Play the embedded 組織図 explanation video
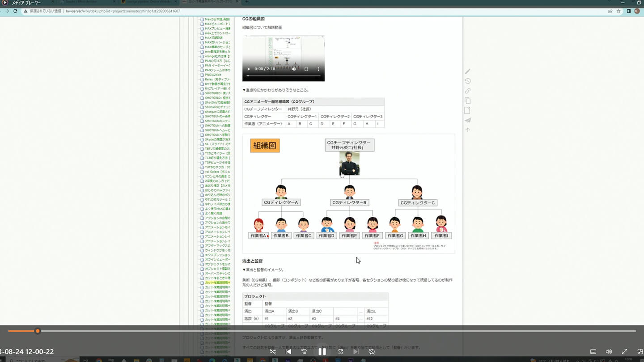644x362 pixels. click(x=249, y=69)
